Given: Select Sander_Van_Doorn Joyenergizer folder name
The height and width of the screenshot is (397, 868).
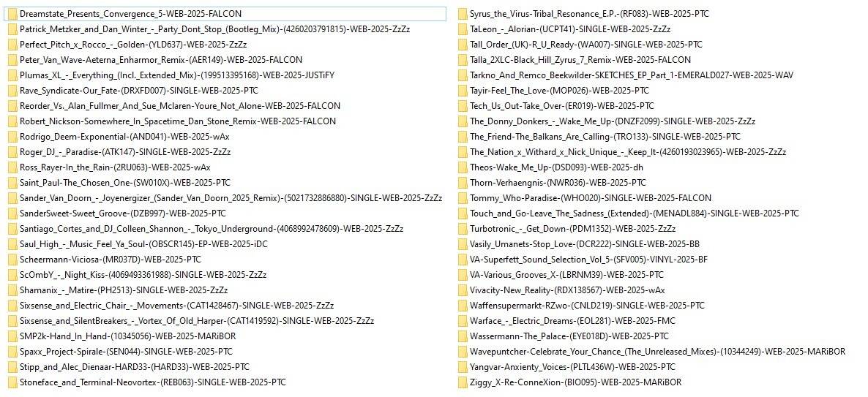Looking at the screenshot, I should [231, 198].
